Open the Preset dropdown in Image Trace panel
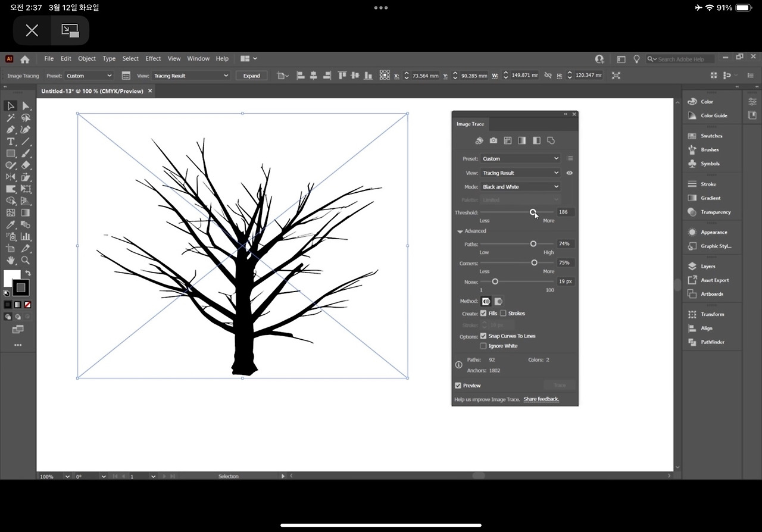Screen dimensions: 762x532 pyautogui.click(x=520, y=159)
